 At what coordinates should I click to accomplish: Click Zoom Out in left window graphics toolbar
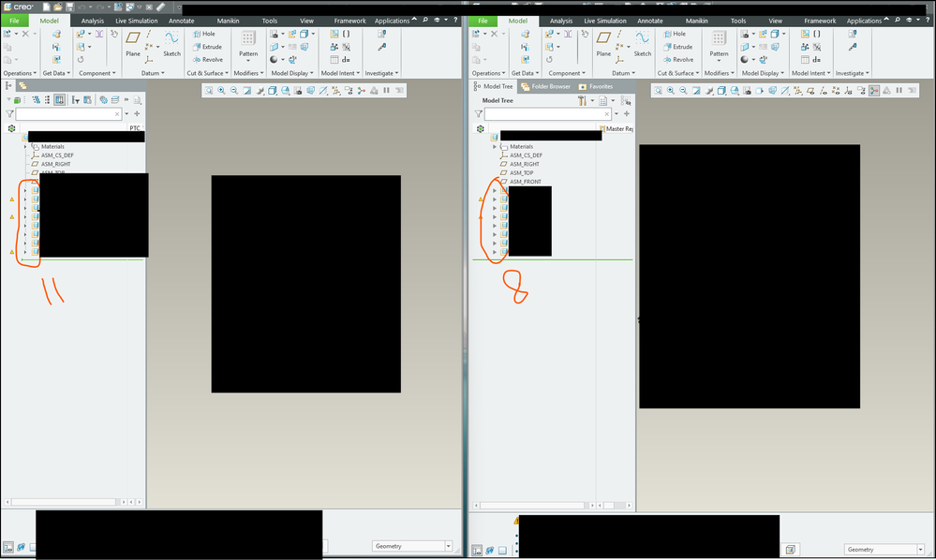click(234, 91)
